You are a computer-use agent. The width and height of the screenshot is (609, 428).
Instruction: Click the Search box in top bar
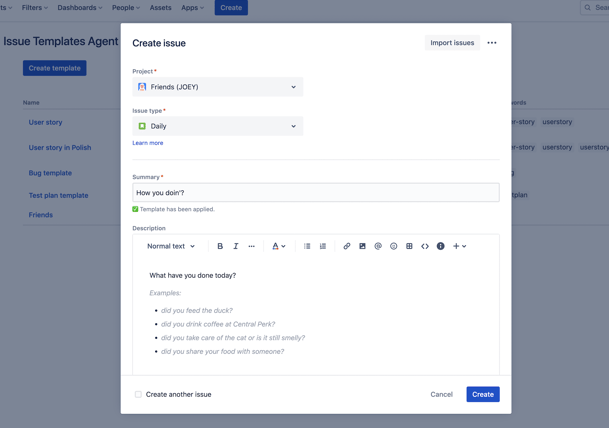tap(595, 7)
